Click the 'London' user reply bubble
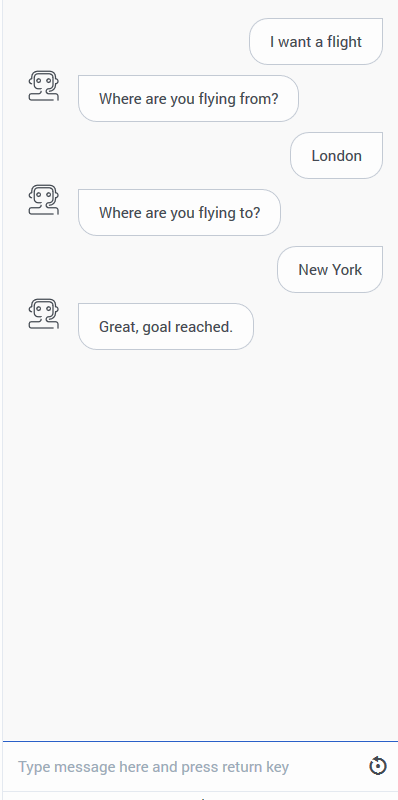The image size is (398, 800). tap(336, 156)
